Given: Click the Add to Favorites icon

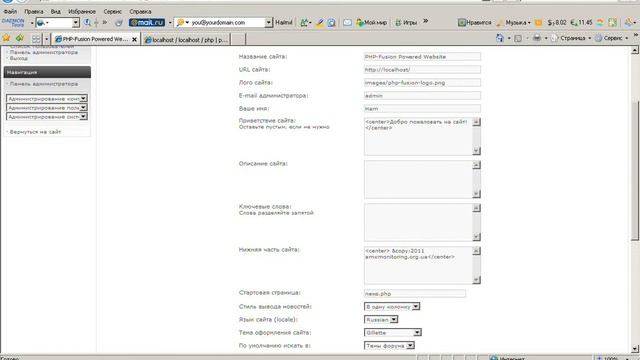Looking at the screenshot, I should (x=20, y=38).
